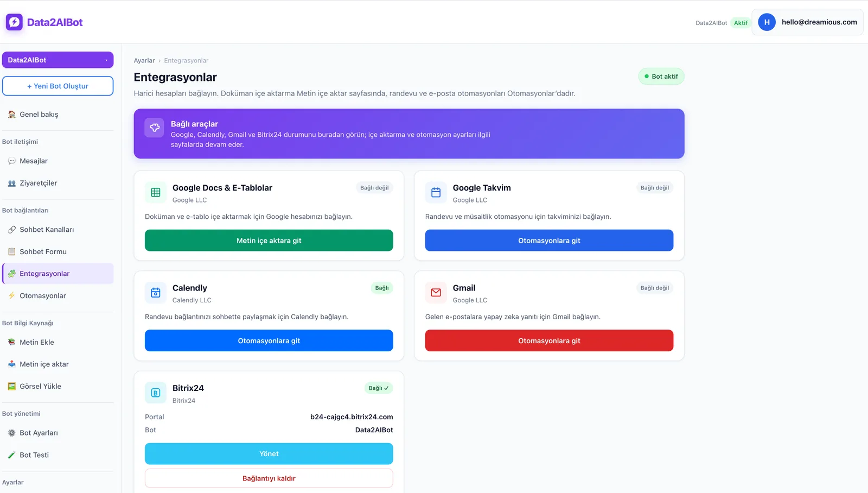Click the Calendly LLC subtitle
The height and width of the screenshot is (493, 868).
(192, 300)
